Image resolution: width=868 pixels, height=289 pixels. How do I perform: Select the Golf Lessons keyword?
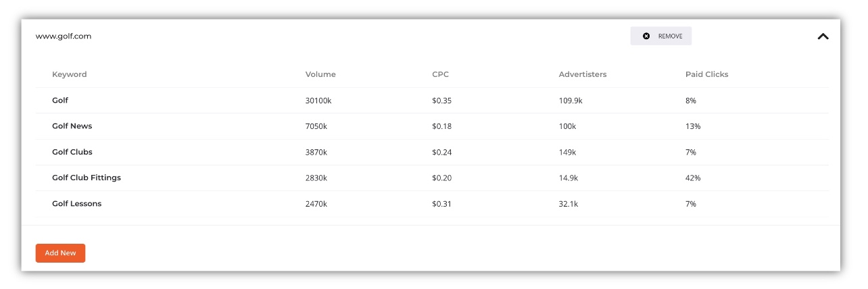[76, 203]
